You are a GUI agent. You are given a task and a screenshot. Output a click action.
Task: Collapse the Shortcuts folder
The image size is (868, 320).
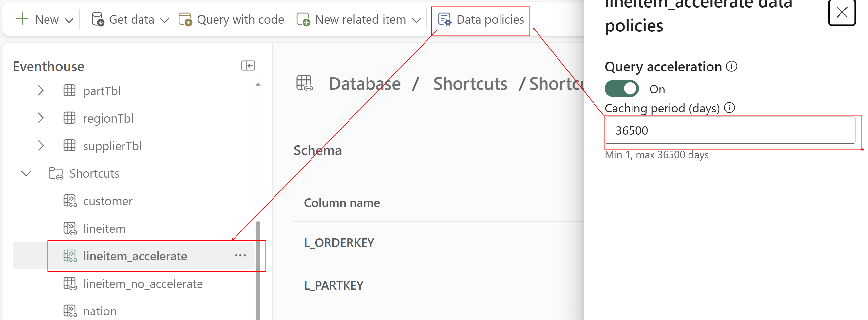point(26,173)
